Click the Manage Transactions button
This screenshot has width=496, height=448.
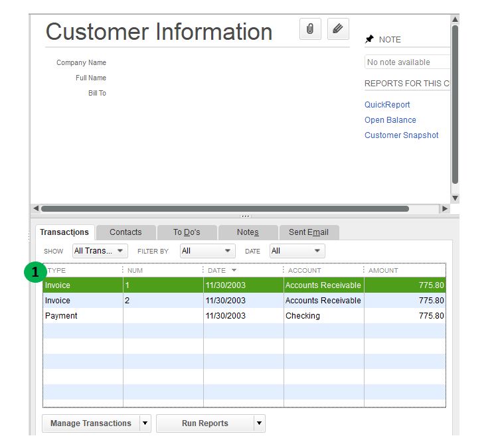(x=91, y=423)
